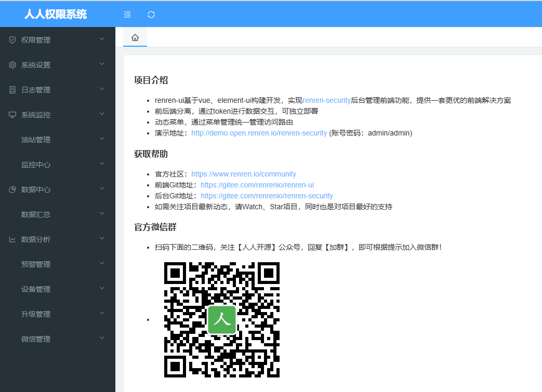Click the 人人权限系统 title logo
542x392 pixels.
tap(56, 14)
